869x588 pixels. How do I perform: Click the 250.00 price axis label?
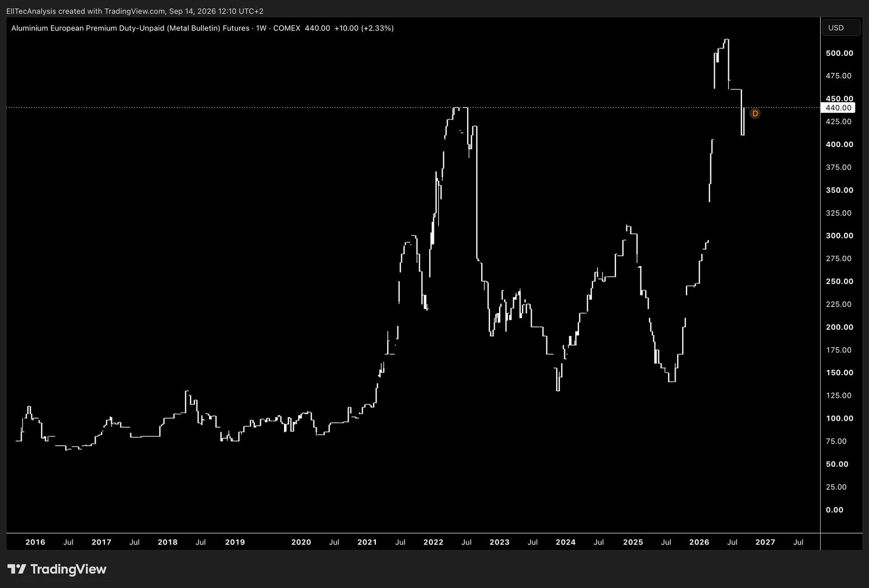[x=839, y=281]
